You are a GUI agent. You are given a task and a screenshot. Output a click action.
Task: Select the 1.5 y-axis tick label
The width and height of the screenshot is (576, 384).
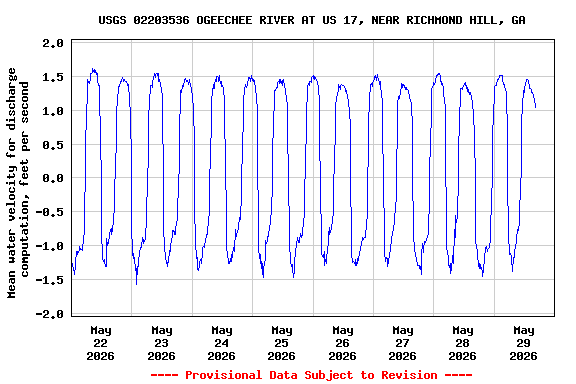[x=53, y=77]
